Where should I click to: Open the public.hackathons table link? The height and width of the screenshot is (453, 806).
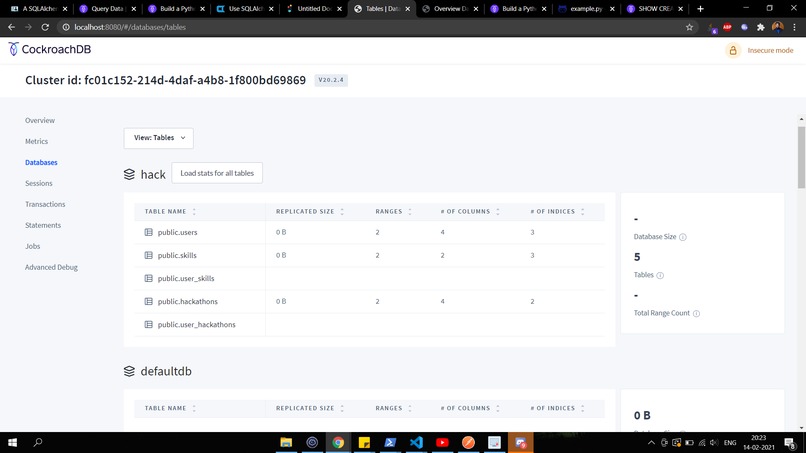tap(188, 302)
